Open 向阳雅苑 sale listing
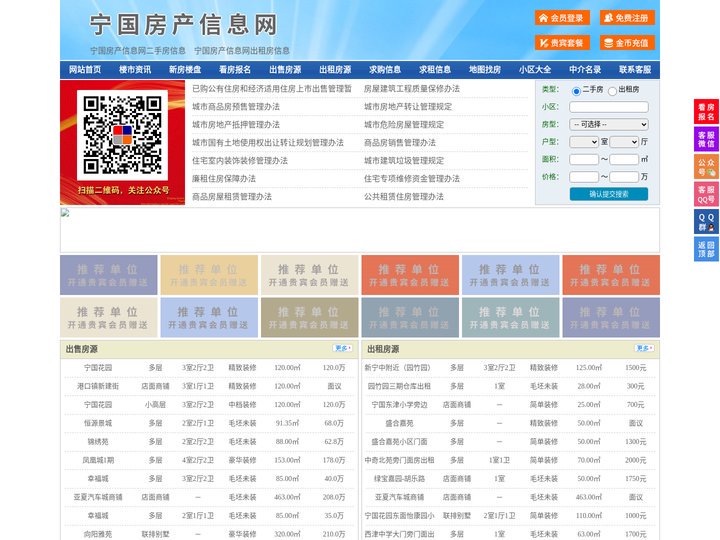 pos(98,534)
